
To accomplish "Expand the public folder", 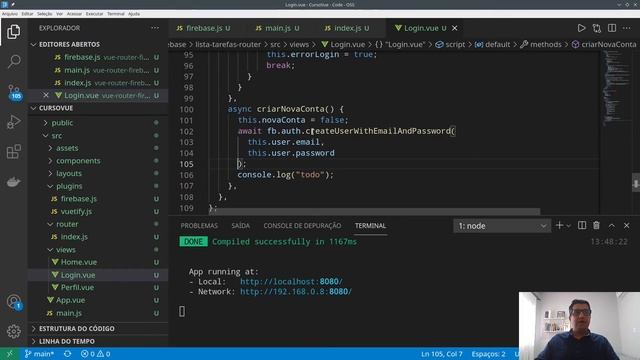I will point(62,123).
